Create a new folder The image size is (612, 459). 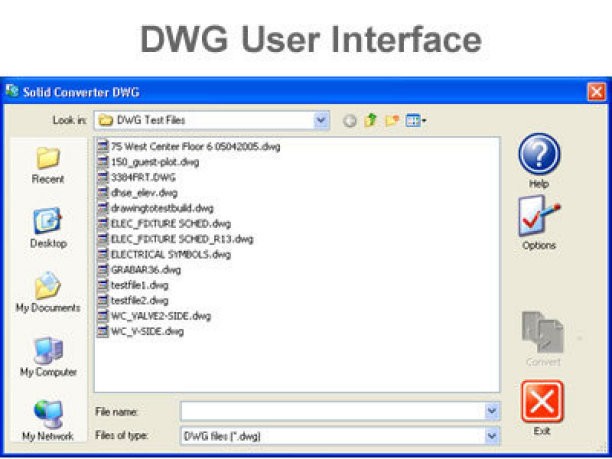click(392, 121)
